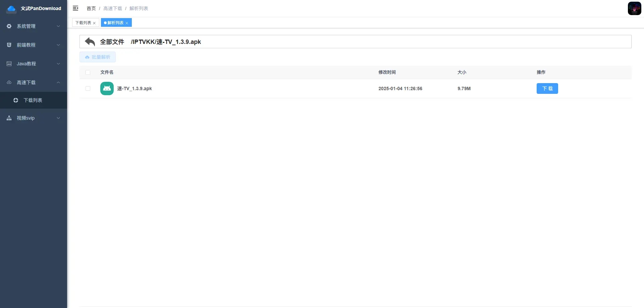Toggle the sidebar collapse hamburger icon

75,8
